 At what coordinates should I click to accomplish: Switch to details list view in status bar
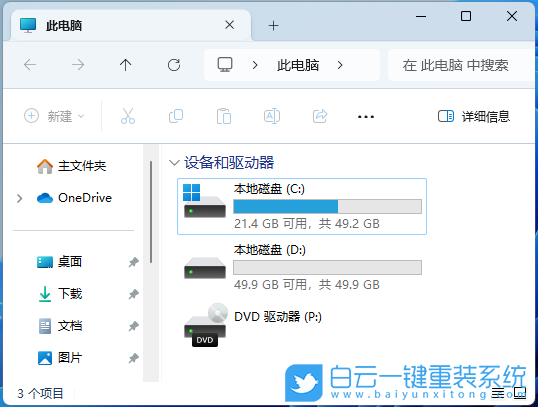click(x=498, y=393)
